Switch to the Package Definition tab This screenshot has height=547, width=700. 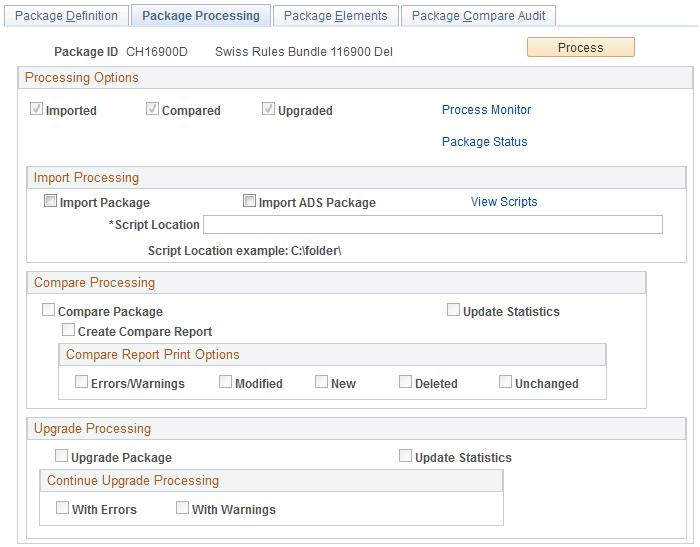point(66,16)
